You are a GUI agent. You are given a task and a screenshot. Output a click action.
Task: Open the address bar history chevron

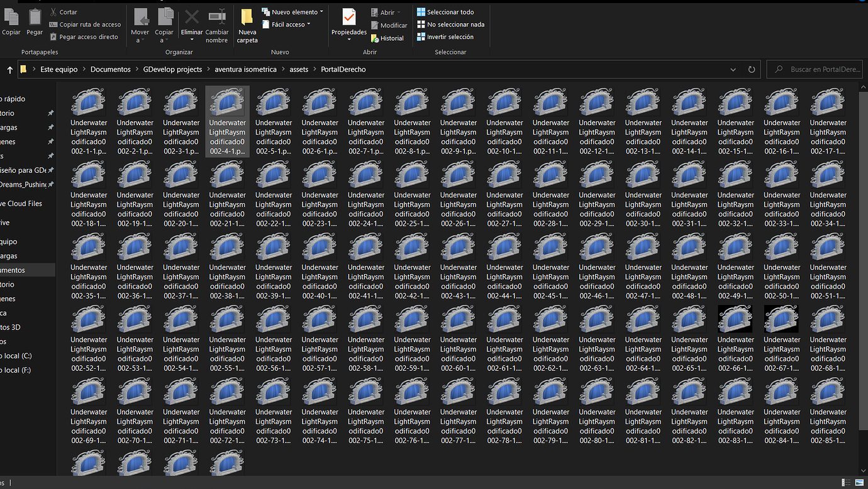(x=733, y=69)
